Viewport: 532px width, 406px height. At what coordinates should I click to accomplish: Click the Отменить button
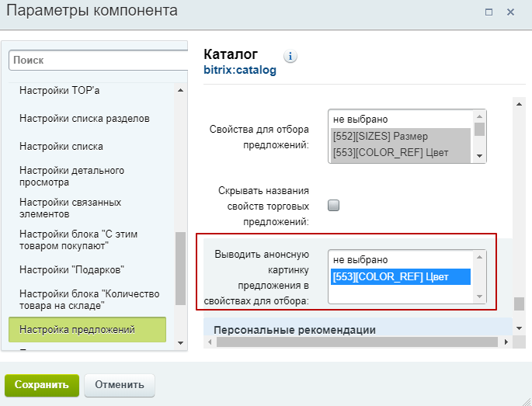[x=120, y=385]
